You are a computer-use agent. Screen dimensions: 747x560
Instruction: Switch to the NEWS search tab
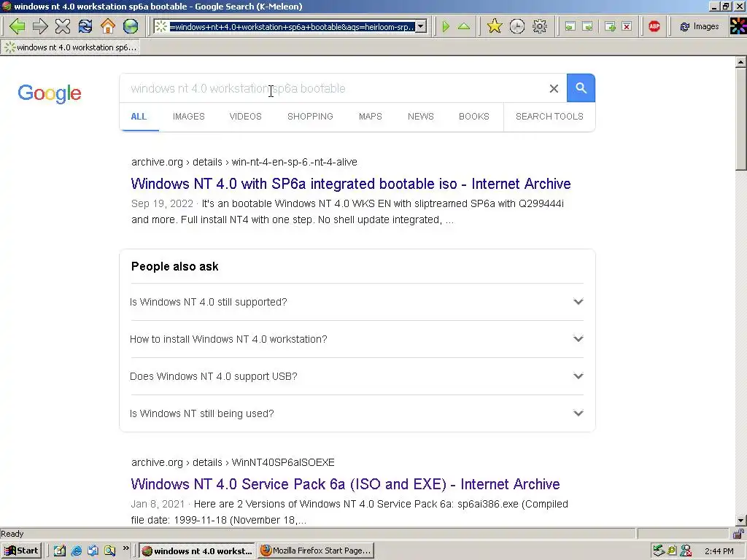[421, 117]
